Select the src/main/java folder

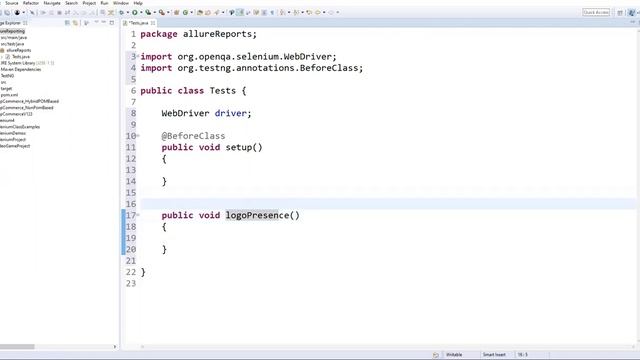click(x=13, y=38)
